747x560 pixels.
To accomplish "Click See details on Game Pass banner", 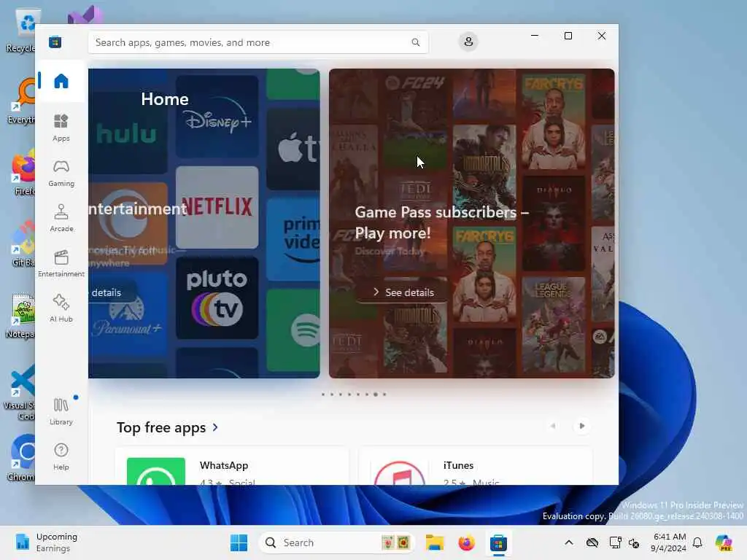I will 403,292.
